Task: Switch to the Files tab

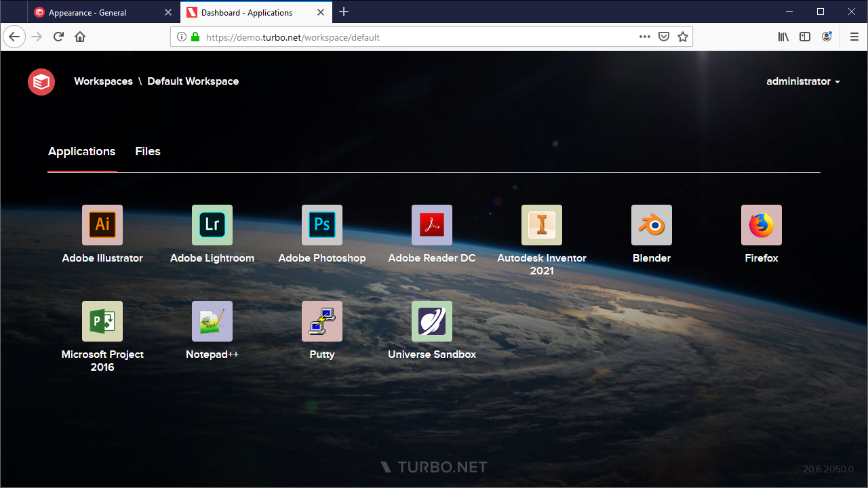Action: 147,151
